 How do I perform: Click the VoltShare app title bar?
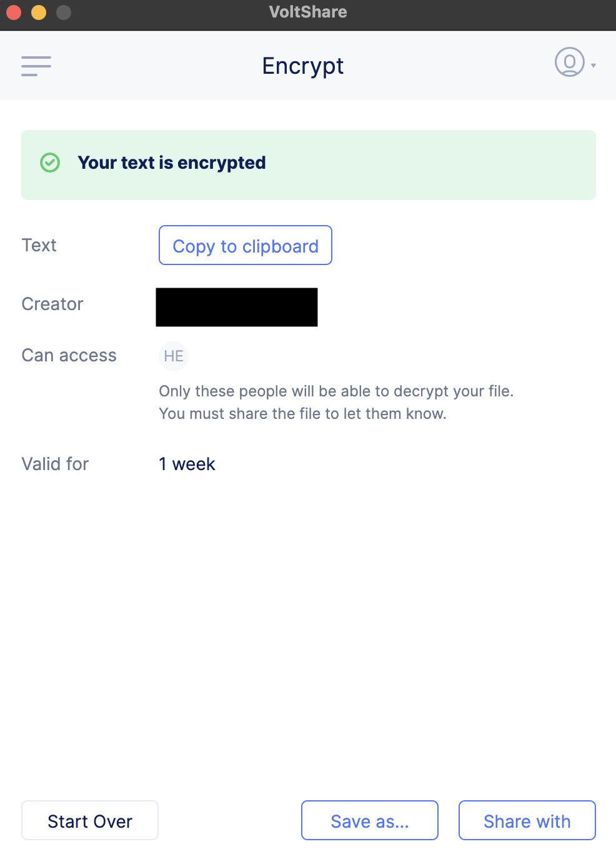[307, 11]
